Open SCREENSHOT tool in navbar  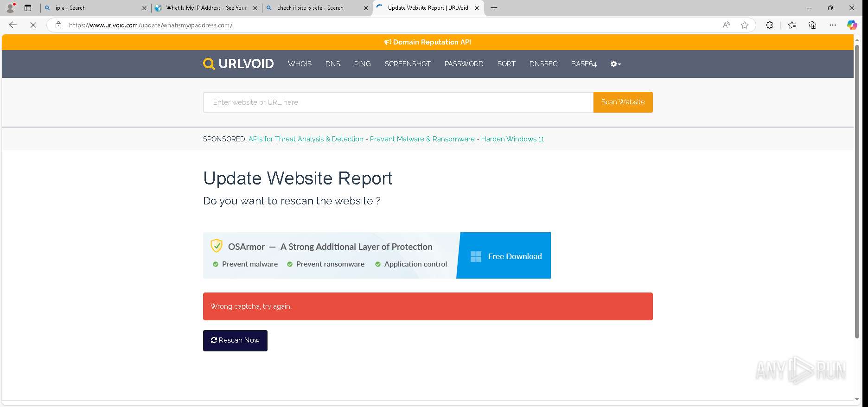point(408,64)
